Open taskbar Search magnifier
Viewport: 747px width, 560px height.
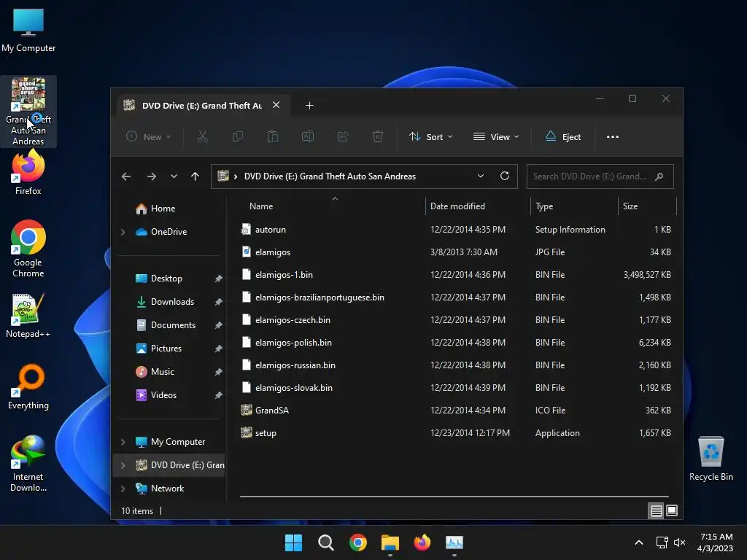pyautogui.click(x=326, y=542)
